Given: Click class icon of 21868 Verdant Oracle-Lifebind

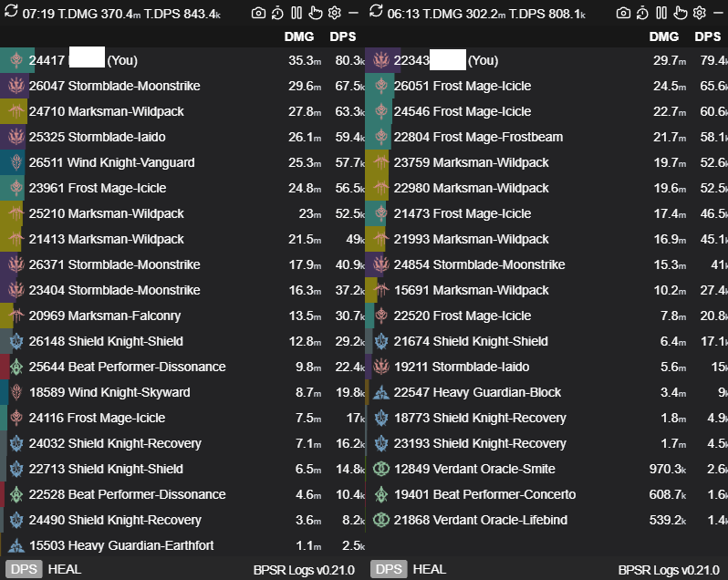Looking at the screenshot, I should tap(381, 520).
